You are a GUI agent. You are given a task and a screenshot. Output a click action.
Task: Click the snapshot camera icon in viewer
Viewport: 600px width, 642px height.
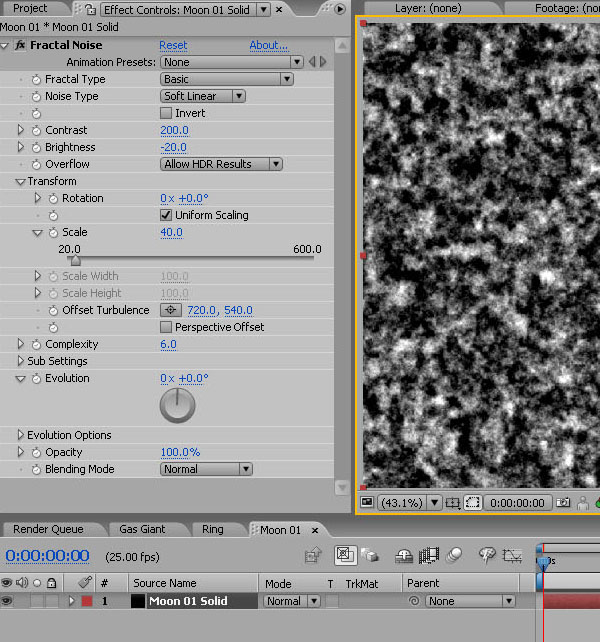[565, 503]
